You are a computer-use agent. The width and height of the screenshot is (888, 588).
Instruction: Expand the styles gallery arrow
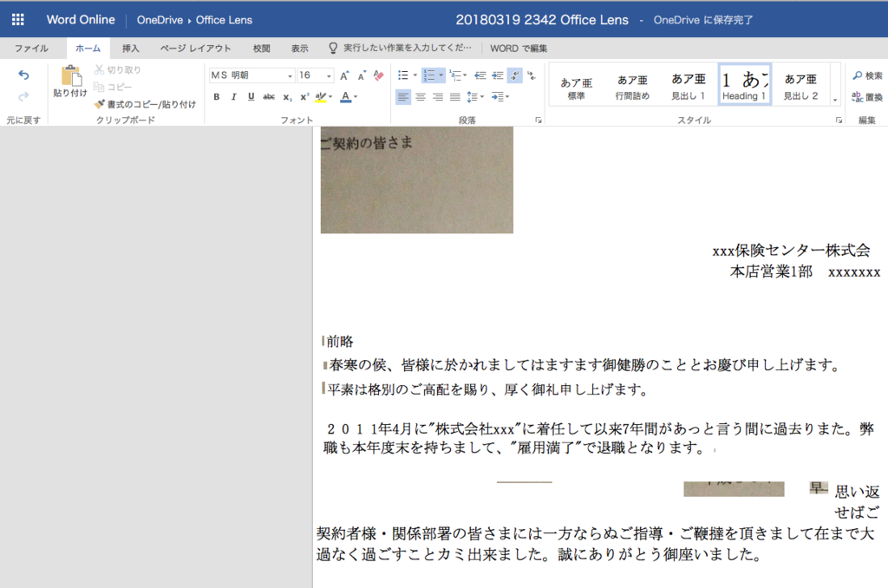(x=835, y=101)
